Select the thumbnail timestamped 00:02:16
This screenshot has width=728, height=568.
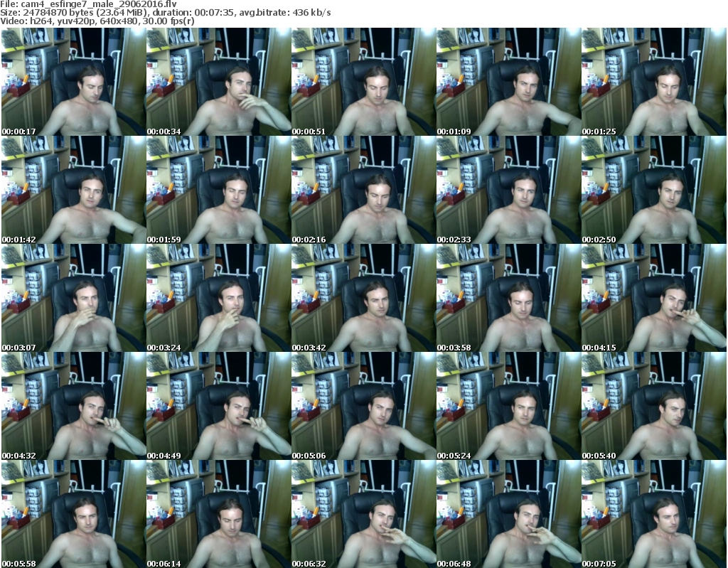(x=363, y=190)
